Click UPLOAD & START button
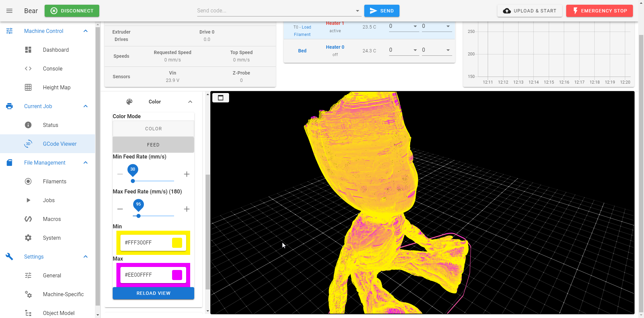The image size is (644, 318). 530,11
